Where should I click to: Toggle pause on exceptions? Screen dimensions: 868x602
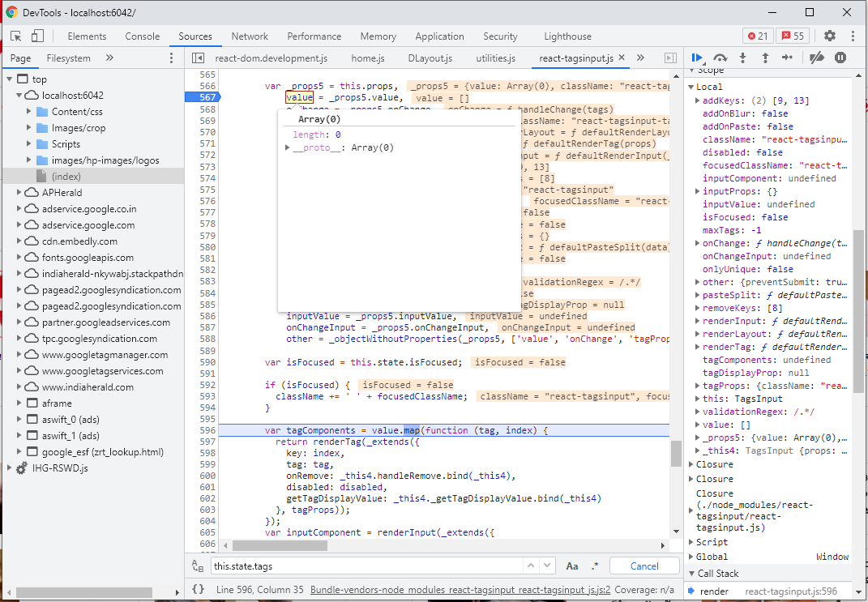click(x=840, y=58)
